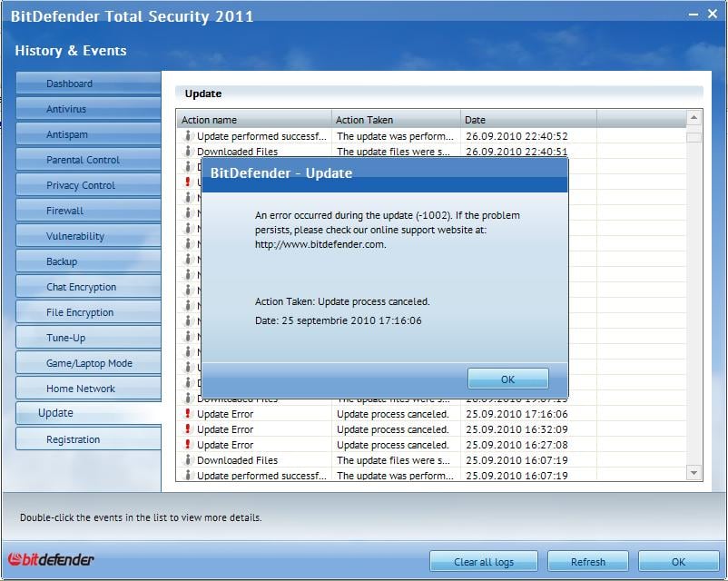Click the red error icon of the 16:32:09 Update Error
This screenshot has height=581, width=728.
188,428
